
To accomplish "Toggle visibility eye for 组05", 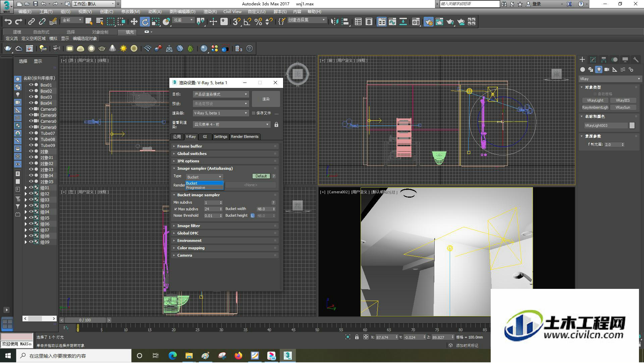I will pos(31,218).
